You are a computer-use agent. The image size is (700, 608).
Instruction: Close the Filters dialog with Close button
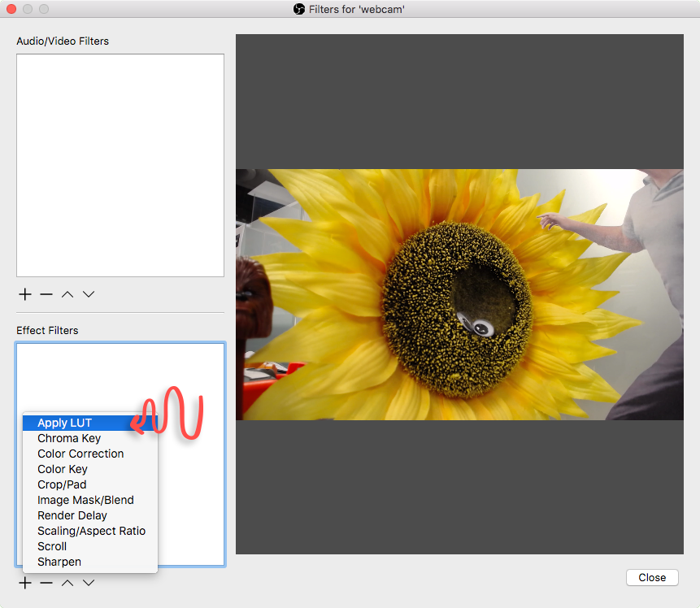tap(652, 577)
